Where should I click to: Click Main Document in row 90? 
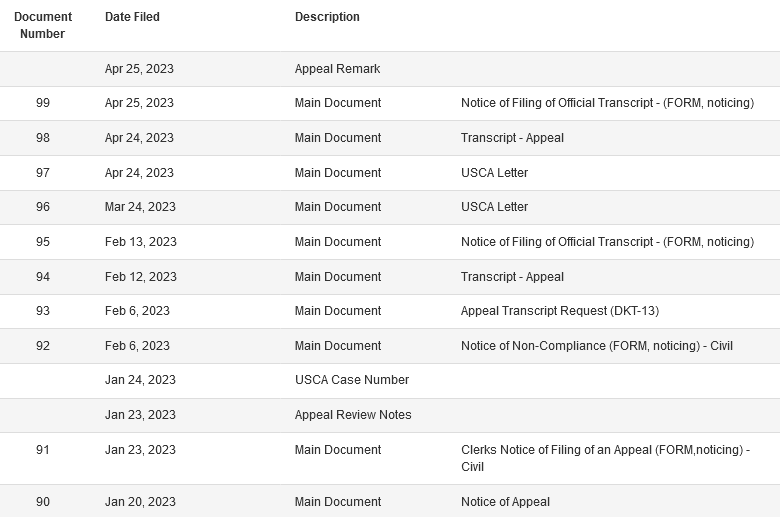338,502
